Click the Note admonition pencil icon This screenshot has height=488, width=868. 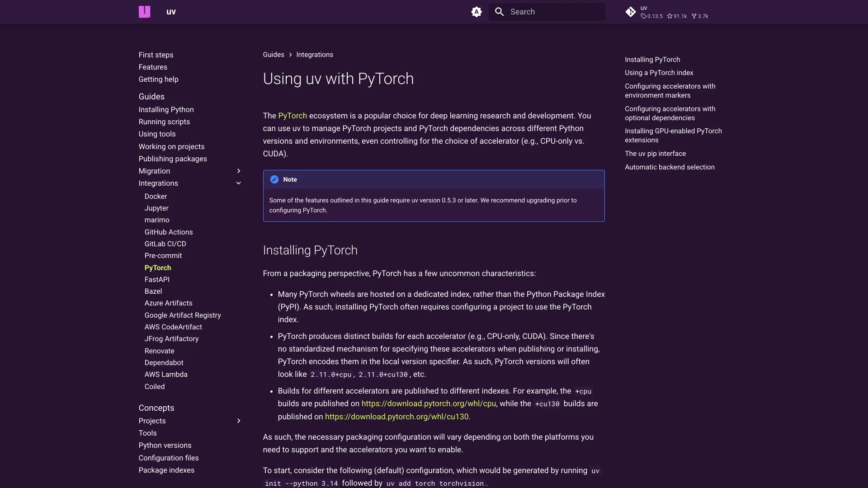click(x=274, y=179)
